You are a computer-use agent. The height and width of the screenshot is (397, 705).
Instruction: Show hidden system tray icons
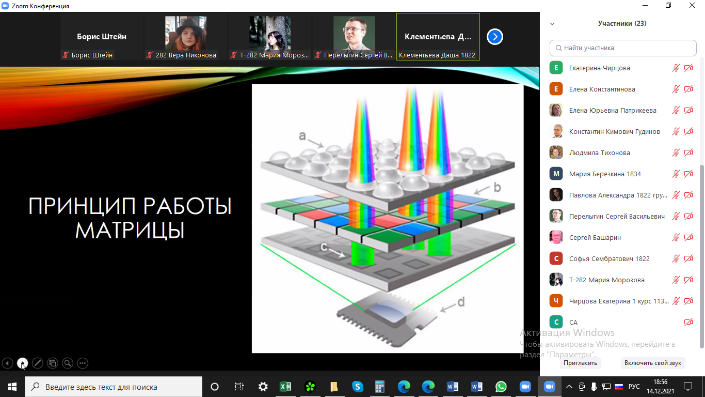[569, 387]
